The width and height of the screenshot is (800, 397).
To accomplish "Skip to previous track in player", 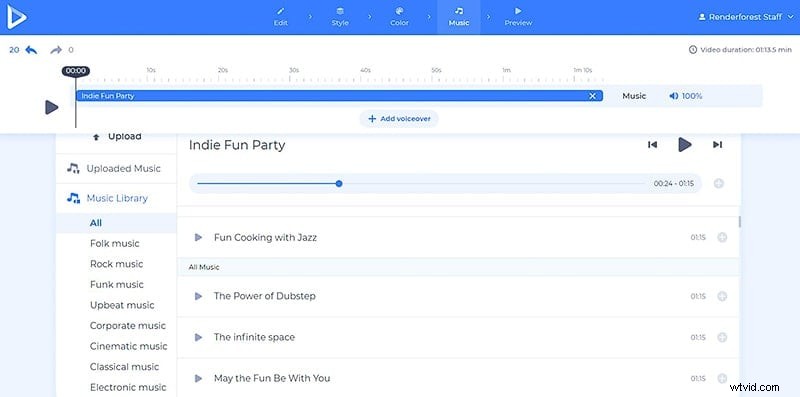I will point(652,145).
